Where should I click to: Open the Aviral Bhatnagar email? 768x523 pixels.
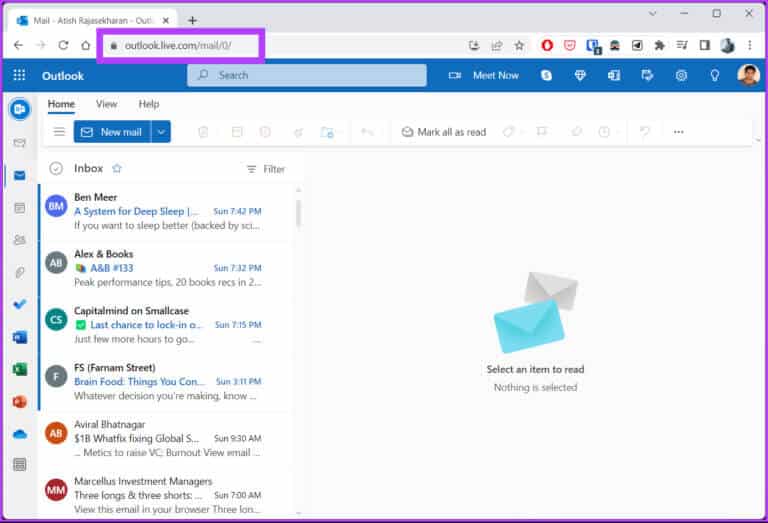coord(167,438)
